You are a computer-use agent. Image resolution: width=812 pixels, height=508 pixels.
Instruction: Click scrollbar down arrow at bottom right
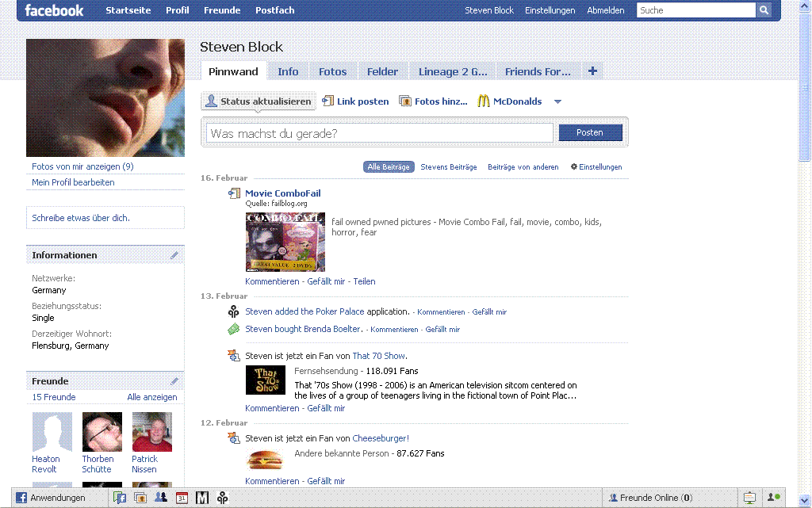click(805, 500)
